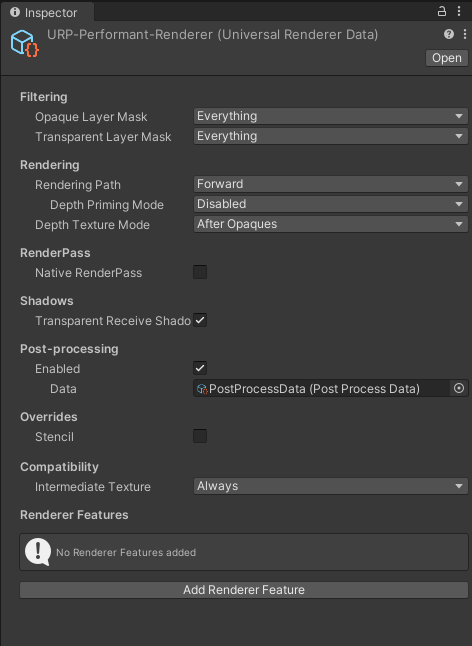Screen dimensions: 472x646
Task: Click Add Renderer Feature button
Action: click(x=244, y=590)
